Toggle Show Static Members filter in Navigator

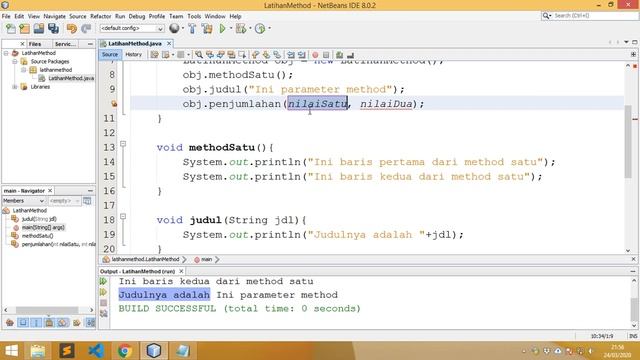coord(36,323)
